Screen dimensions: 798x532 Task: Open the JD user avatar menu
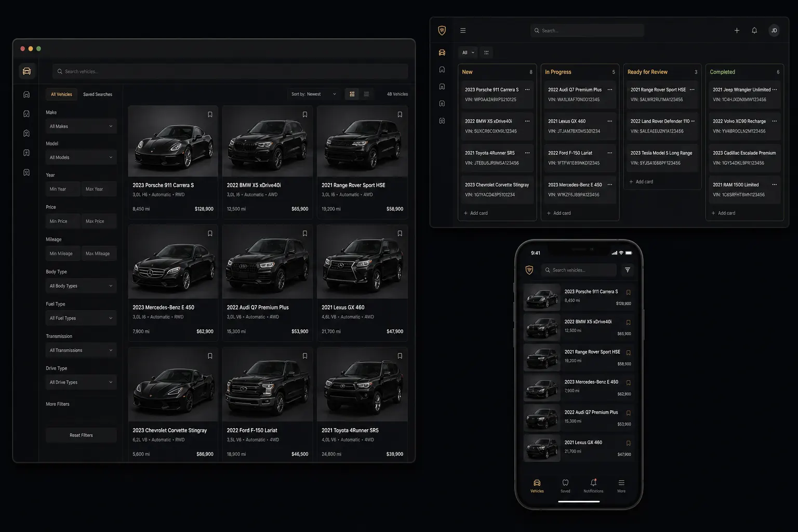[774, 31]
